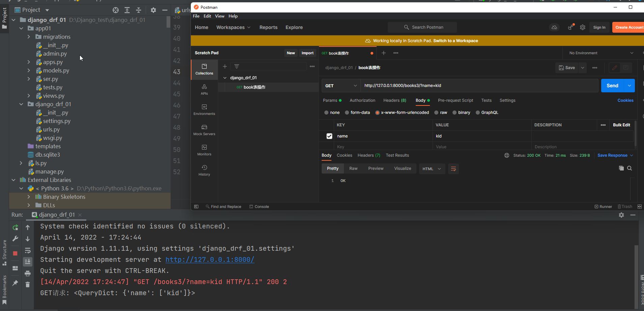Open History in Postman sidebar

[204, 170]
